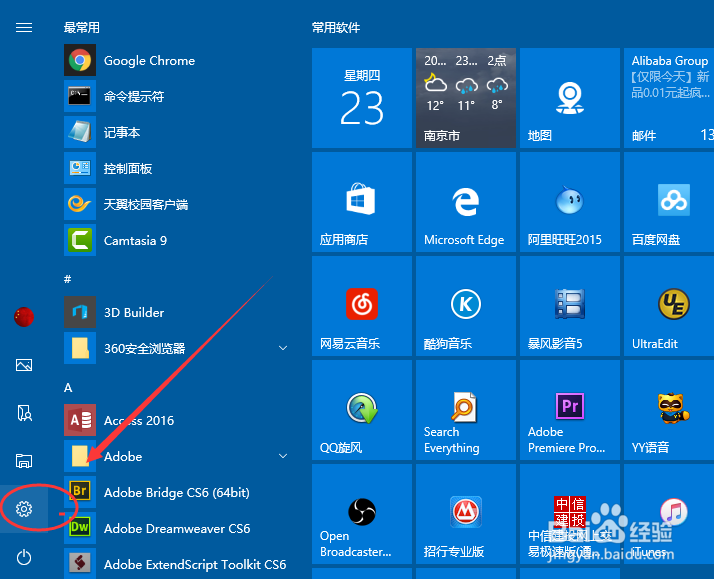Launch Microsoft Edge tile
This screenshot has height=579, width=714.
point(466,202)
